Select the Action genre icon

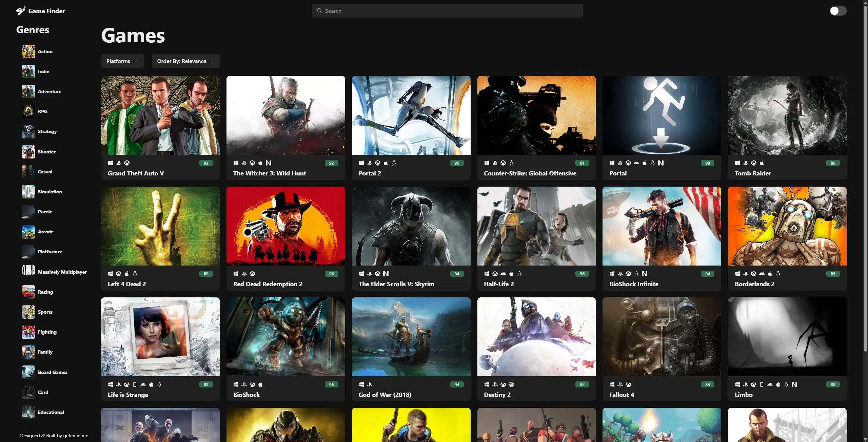28,51
